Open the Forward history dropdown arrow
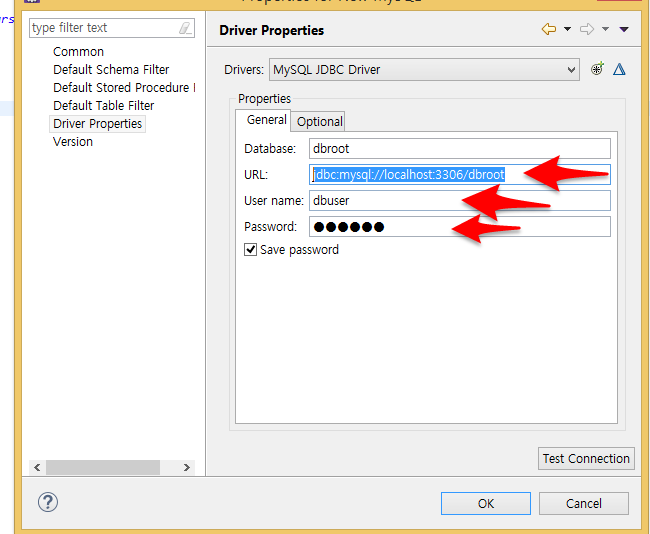The height and width of the screenshot is (534, 650). [x=605, y=29]
